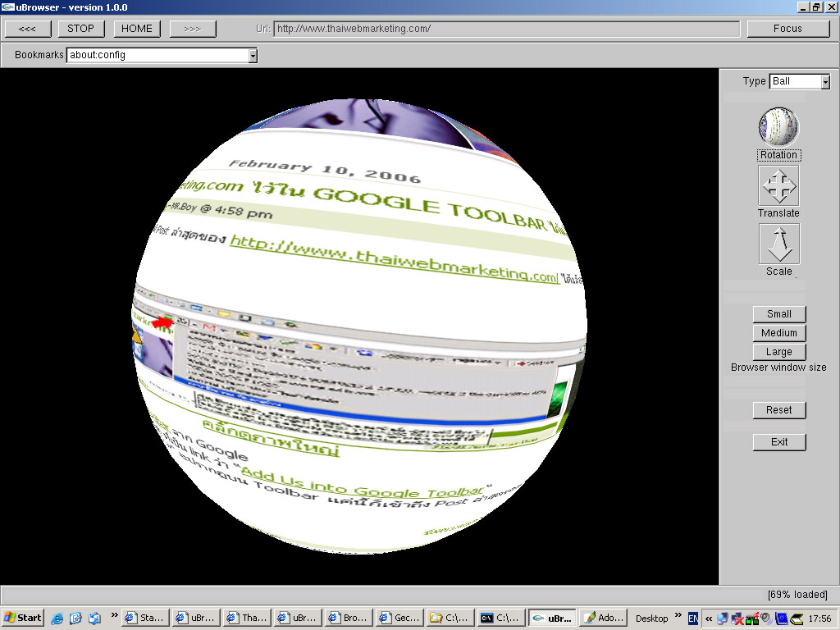Open the Gecko taskbar window

399,618
